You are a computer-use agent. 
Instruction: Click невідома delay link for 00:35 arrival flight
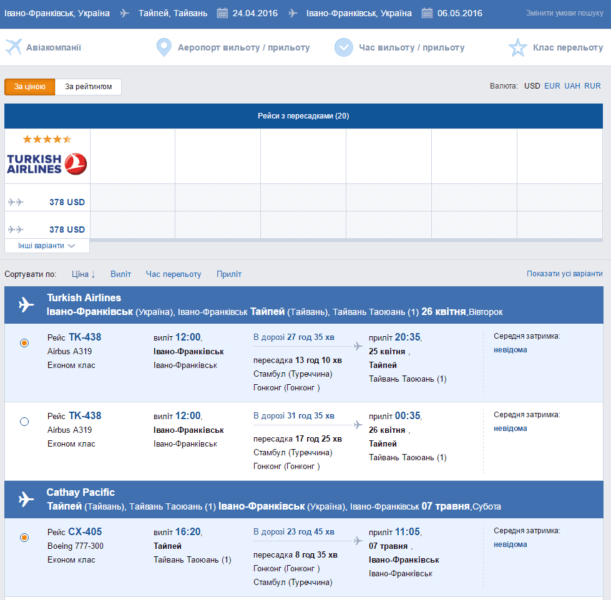(x=510, y=429)
